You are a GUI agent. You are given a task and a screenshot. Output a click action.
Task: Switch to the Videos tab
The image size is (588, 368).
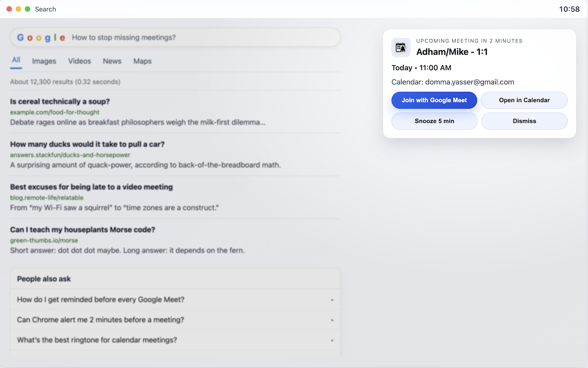(79, 61)
